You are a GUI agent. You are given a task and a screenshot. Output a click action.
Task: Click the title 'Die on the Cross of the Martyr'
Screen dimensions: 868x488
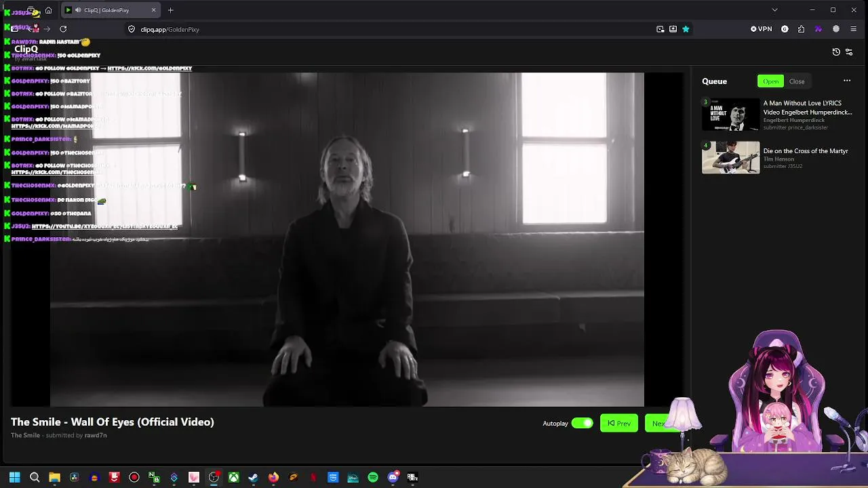click(806, 151)
